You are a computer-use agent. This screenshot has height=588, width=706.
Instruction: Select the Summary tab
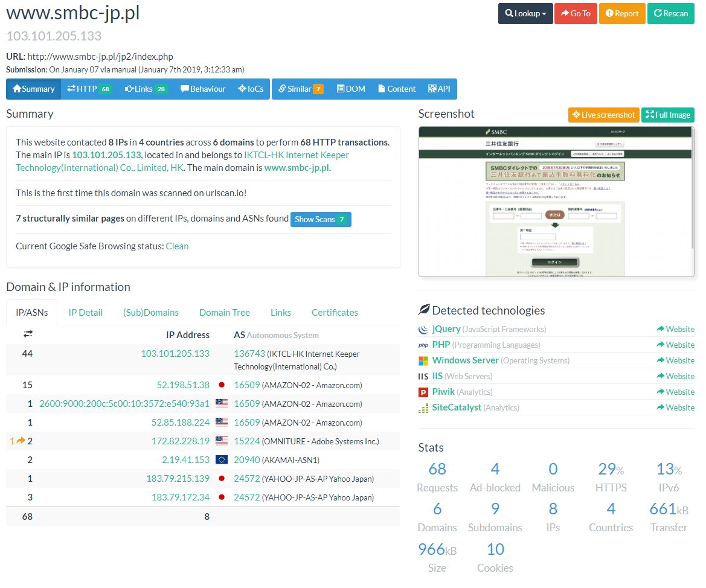(33, 89)
